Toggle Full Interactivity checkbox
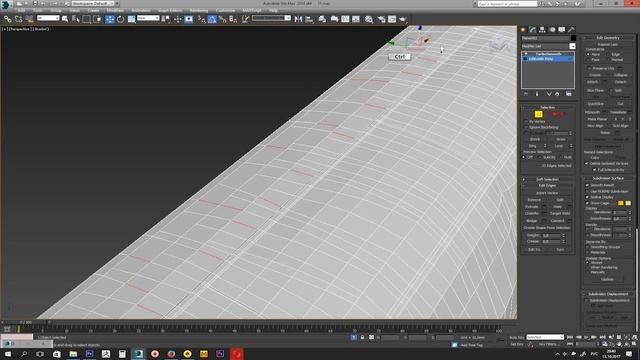The height and width of the screenshot is (360, 640). coord(595,170)
